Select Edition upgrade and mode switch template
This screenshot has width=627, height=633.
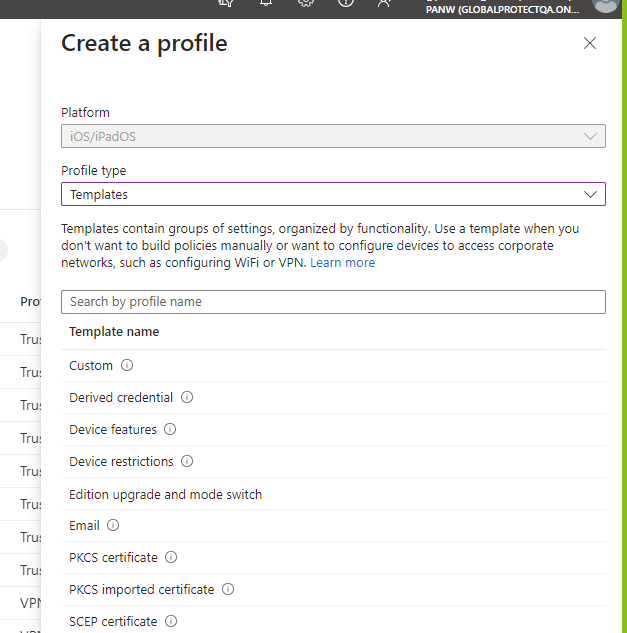[x=333, y=494]
